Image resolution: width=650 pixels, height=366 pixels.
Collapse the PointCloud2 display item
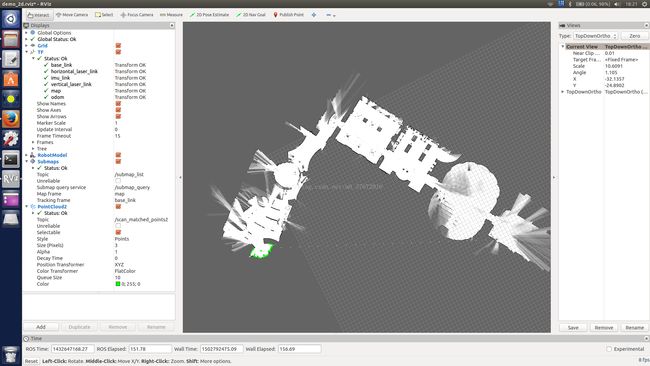tap(27, 206)
